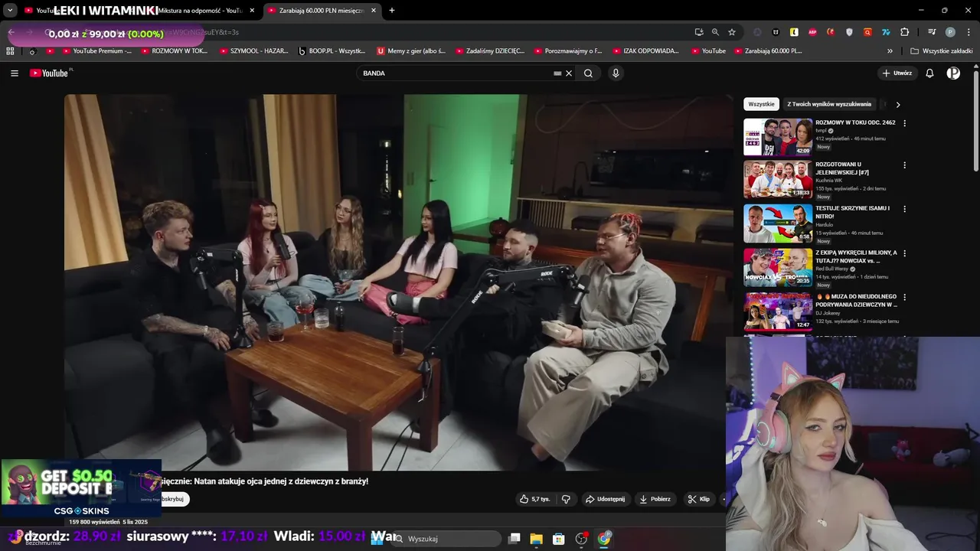The width and height of the screenshot is (980, 551).
Task: Select the Wszystkie filter chip
Action: 761,104
